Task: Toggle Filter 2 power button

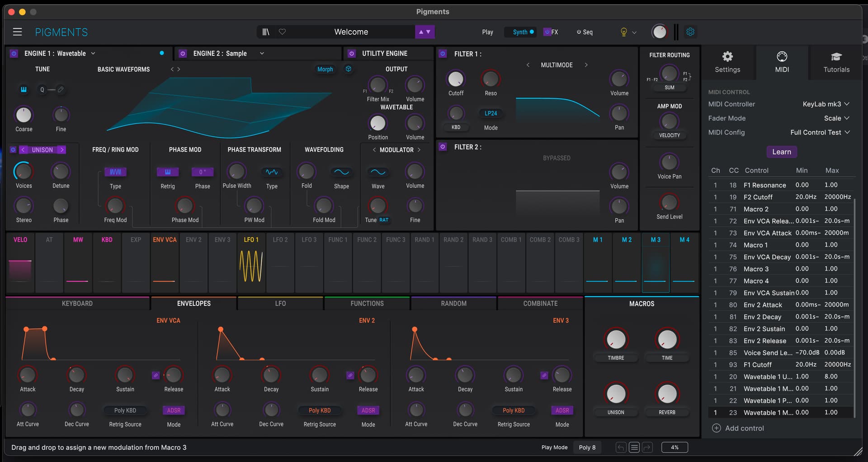Action: pos(443,147)
